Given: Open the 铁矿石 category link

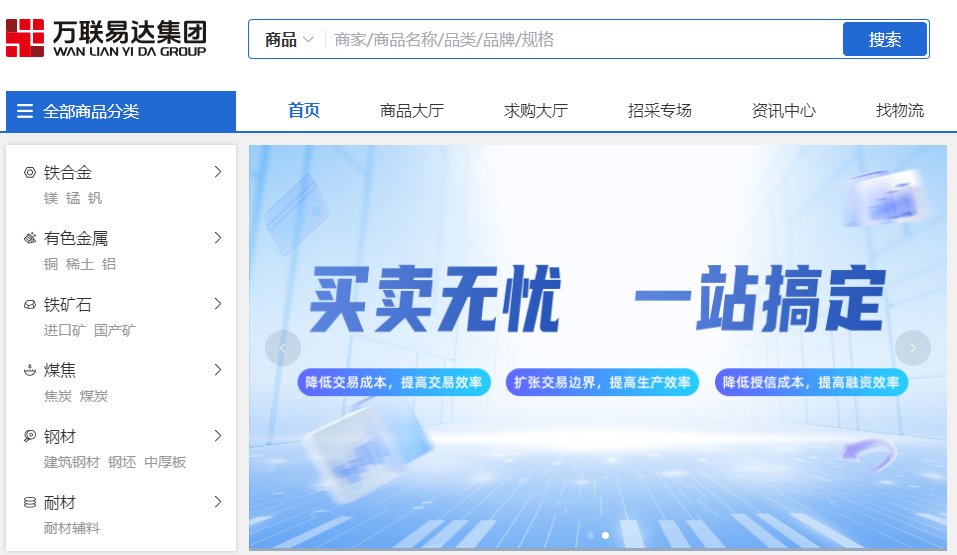Looking at the screenshot, I should [x=68, y=304].
